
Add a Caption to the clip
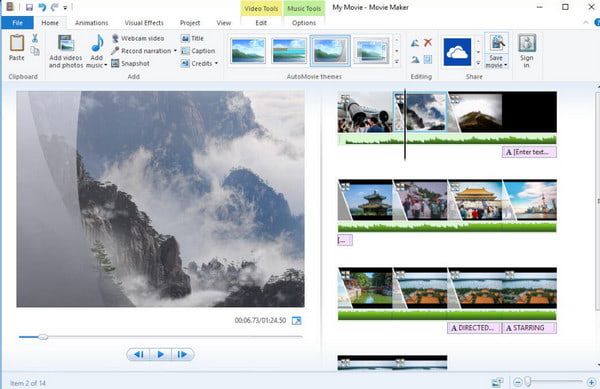198,51
